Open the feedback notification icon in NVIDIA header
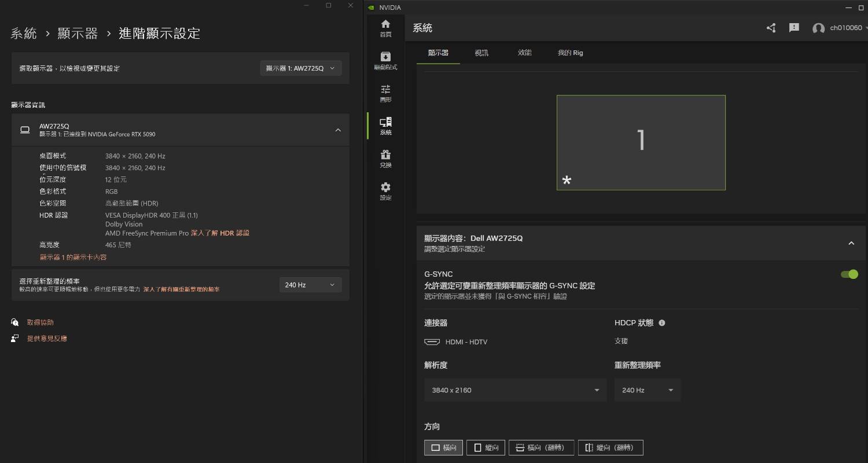Screen dimensions: 868x463 pyautogui.click(x=794, y=27)
